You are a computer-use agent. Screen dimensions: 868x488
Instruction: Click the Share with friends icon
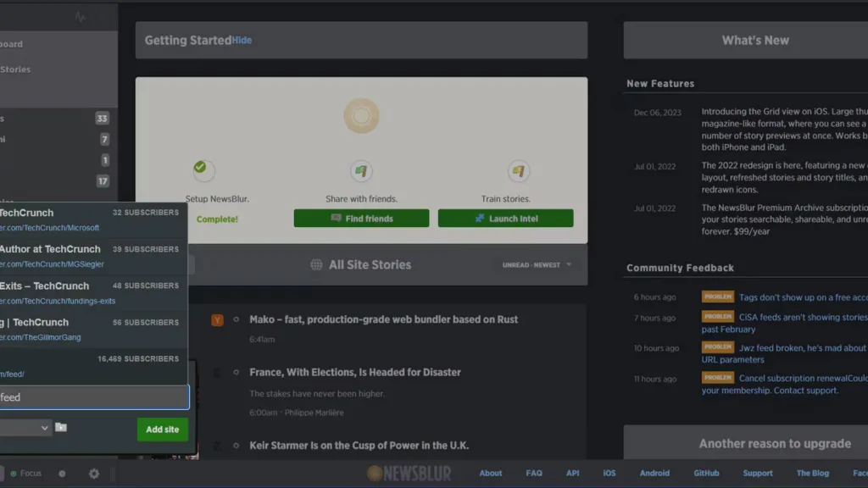361,171
